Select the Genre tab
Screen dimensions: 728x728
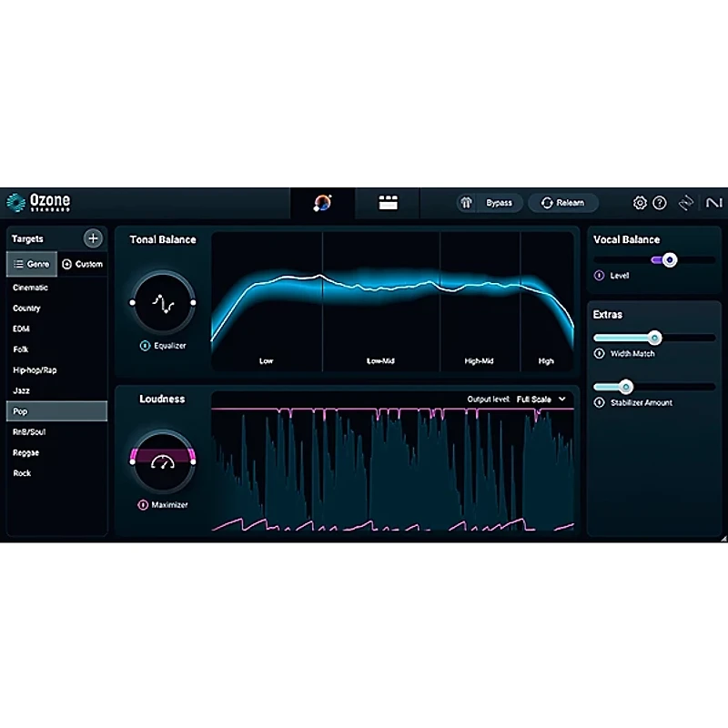pyautogui.click(x=36, y=264)
